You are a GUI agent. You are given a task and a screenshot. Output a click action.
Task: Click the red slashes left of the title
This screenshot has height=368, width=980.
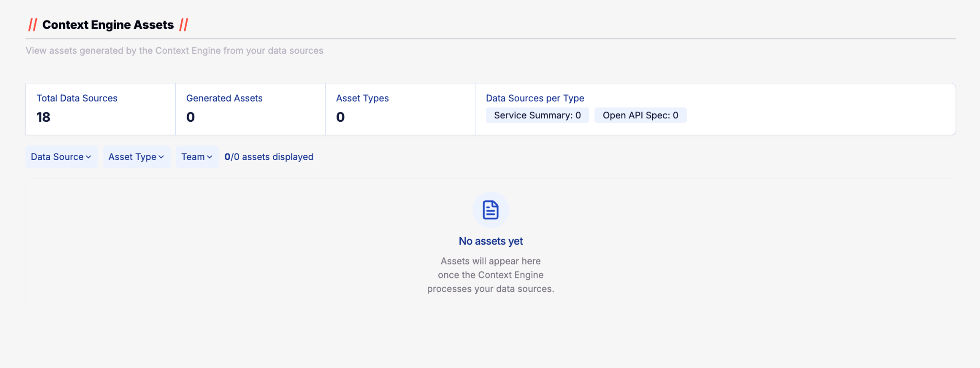tap(33, 25)
